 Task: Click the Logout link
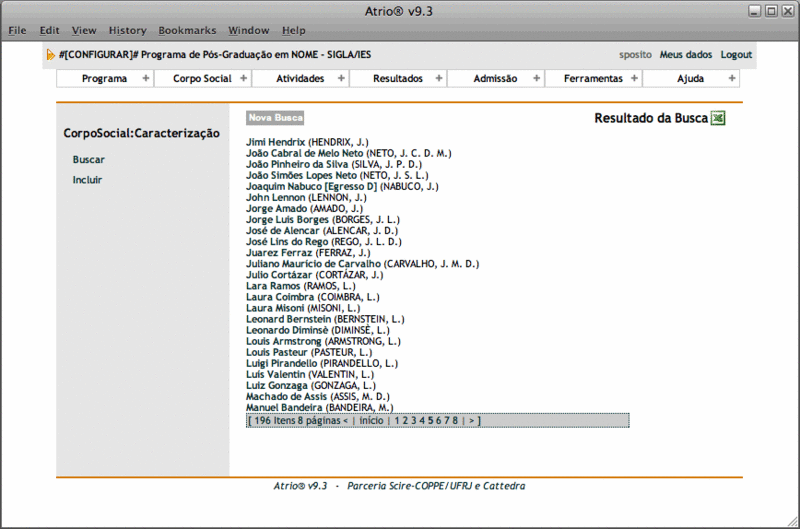pyautogui.click(x=736, y=55)
